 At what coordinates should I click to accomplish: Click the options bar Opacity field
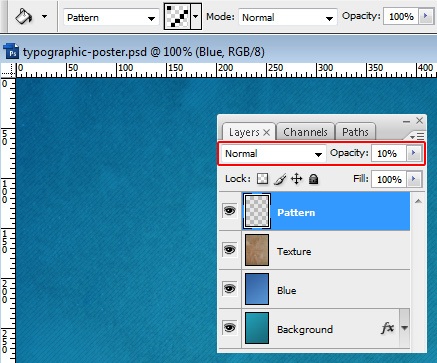click(401, 16)
